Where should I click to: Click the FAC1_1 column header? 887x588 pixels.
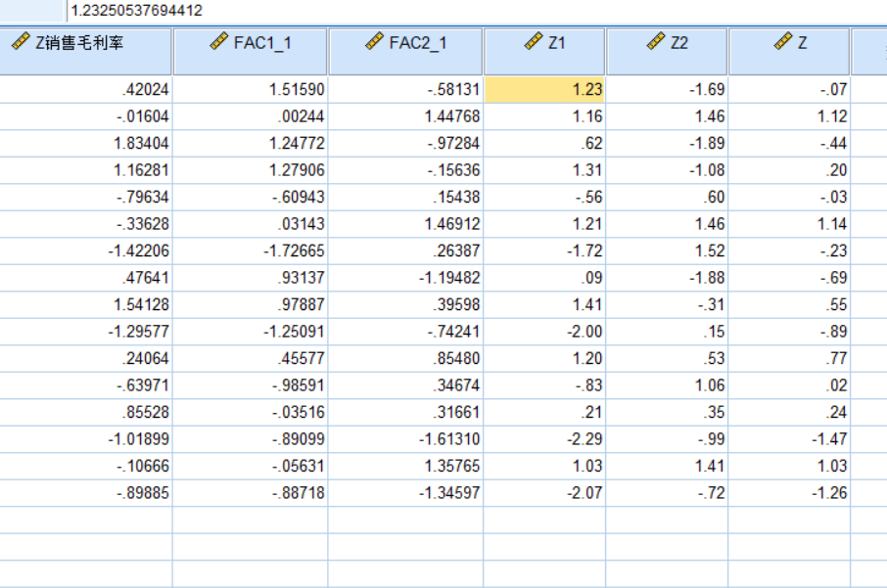(250, 52)
